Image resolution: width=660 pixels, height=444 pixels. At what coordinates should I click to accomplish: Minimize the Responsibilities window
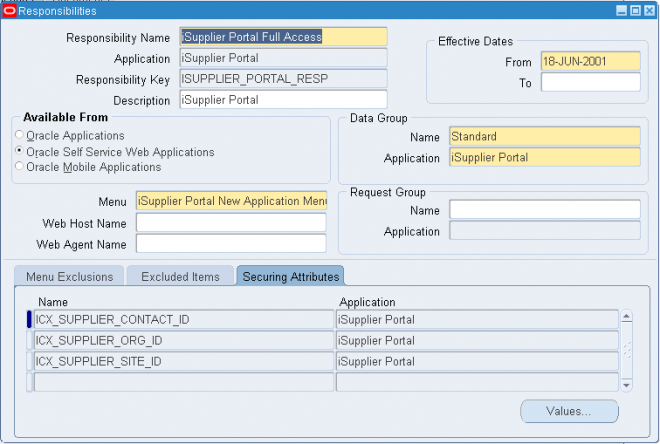(x=621, y=11)
